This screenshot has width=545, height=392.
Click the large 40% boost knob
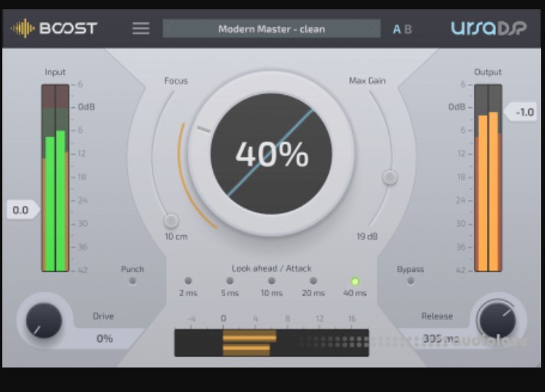click(x=272, y=154)
